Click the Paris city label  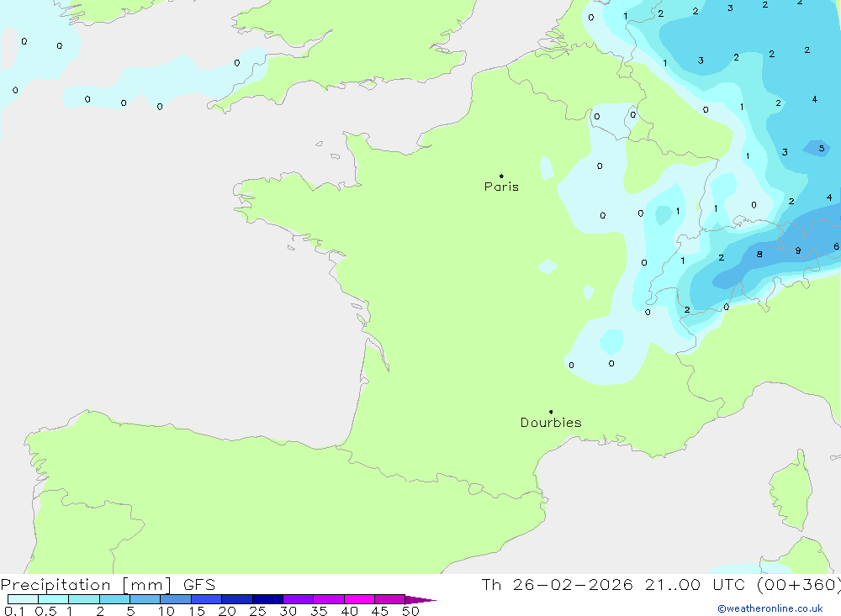pos(501,187)
